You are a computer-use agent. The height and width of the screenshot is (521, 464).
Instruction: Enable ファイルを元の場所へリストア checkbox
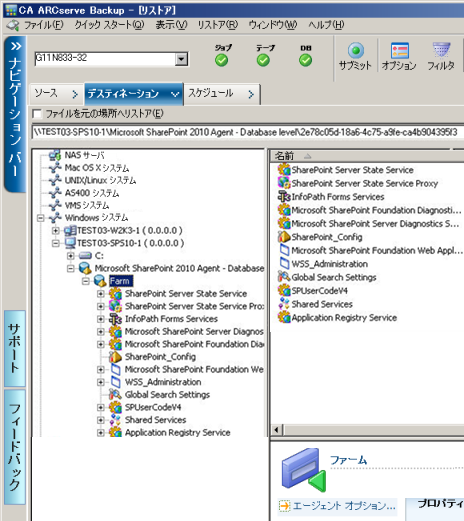click(x=37, y=114)
